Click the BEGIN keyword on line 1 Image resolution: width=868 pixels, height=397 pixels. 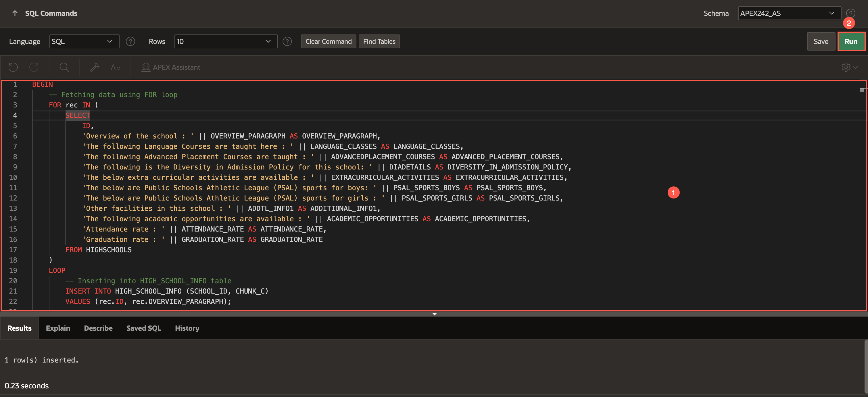pyautogui.click(x=43, y=84)
